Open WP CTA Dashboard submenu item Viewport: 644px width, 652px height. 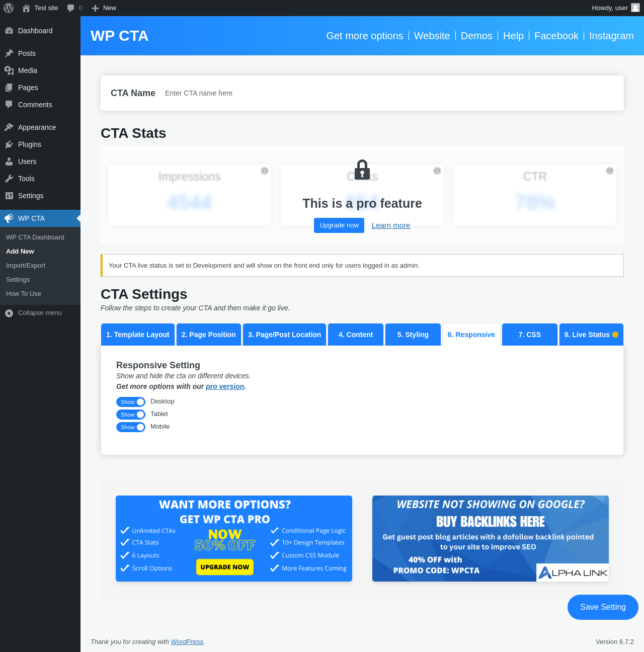[x=35, y=237]
